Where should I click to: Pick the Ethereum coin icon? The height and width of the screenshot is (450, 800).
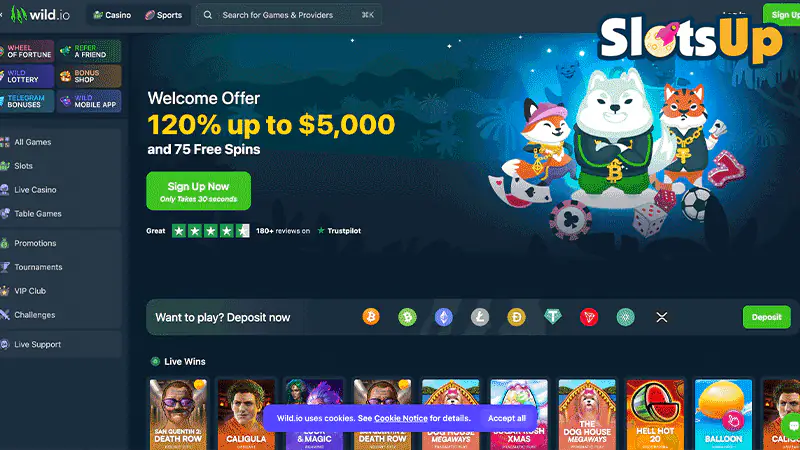point(443,317)
